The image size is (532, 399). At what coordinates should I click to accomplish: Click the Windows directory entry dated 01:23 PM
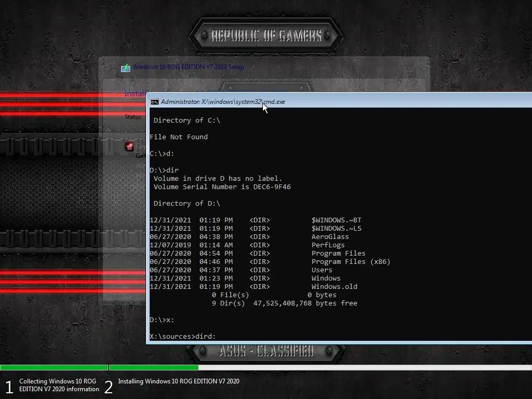(x=245, y=278)
